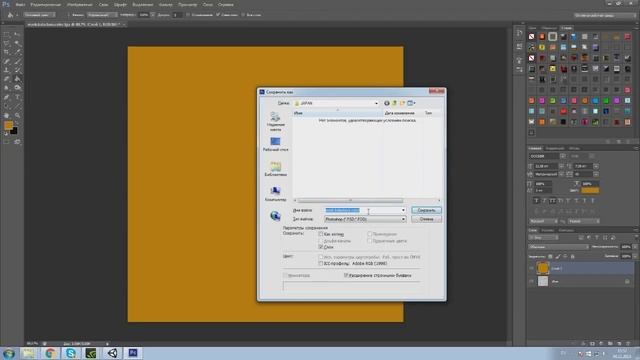This screenshot has width=640, height=360.
Task: Select the Brush tool
Action: [17, 61]
